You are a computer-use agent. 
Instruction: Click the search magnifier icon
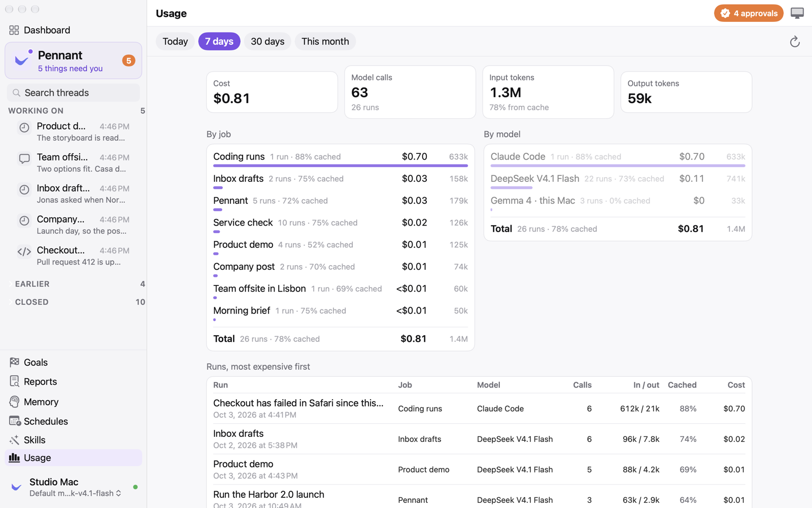[16, 93]
